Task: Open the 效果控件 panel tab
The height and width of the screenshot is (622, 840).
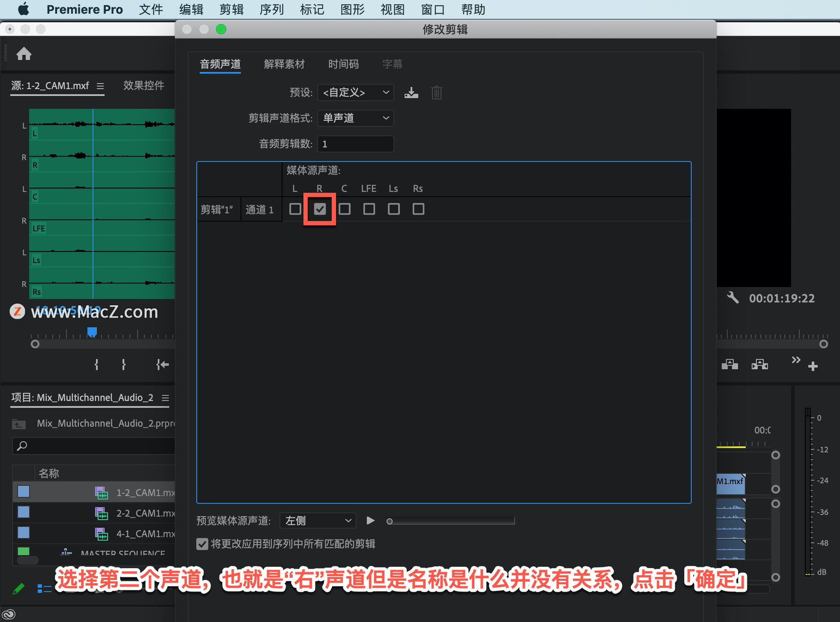Action: (x=143, y=85)
